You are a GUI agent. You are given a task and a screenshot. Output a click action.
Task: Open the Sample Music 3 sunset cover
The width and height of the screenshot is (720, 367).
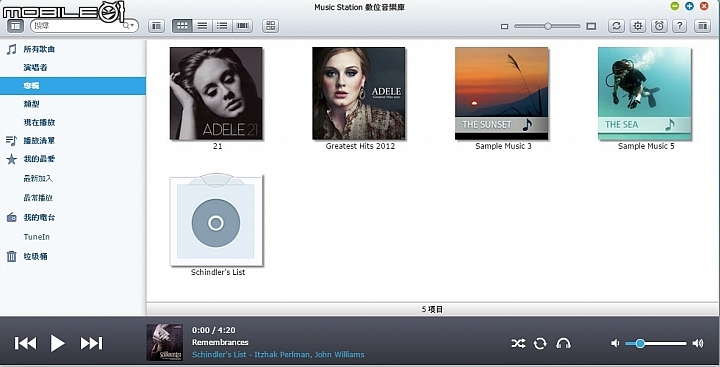point(501,93)
